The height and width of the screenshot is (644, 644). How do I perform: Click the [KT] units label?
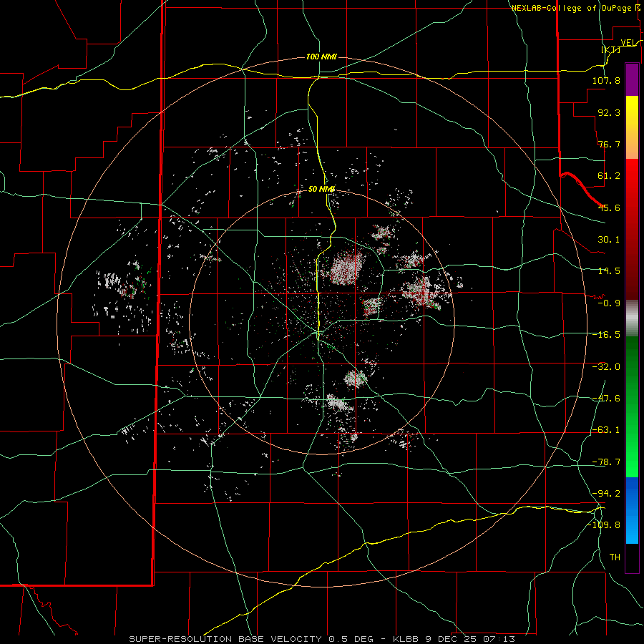point(611,49)
